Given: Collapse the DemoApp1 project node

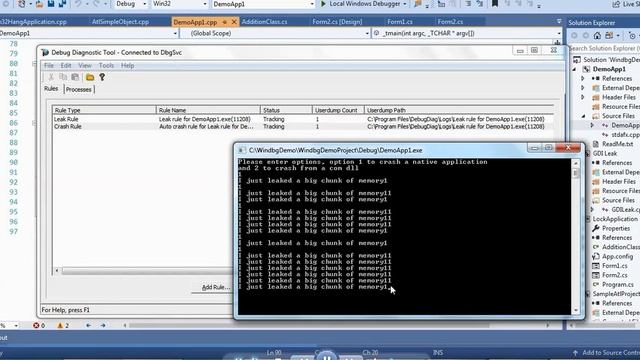Looking at the screenshot, I should click(575, 69).
